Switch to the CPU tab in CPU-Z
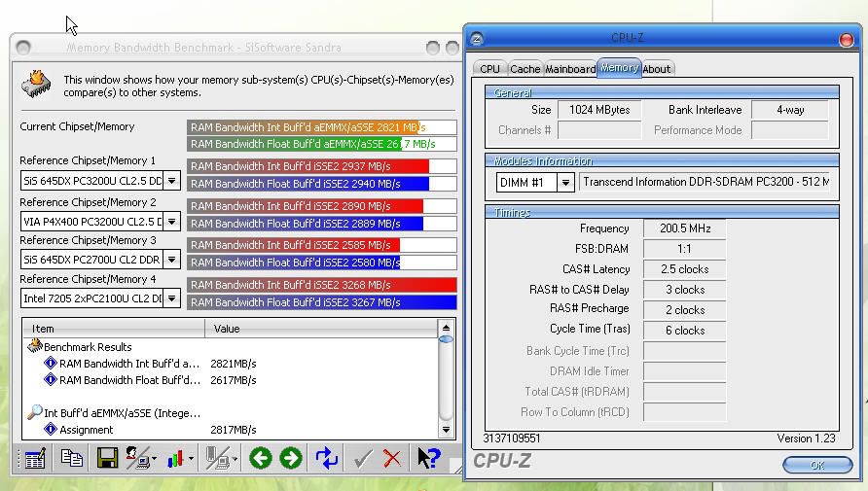The image size is (868, 491). [489, 69]
